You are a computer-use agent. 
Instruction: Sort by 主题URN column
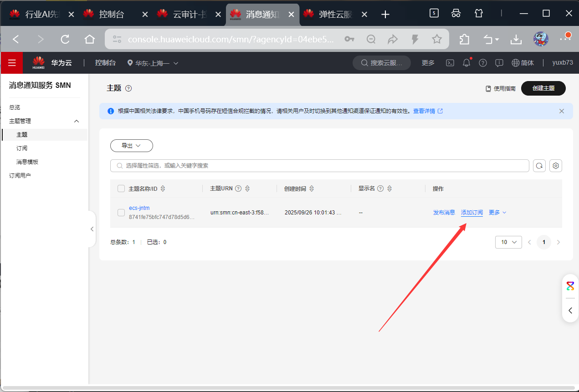click(247, 188)
